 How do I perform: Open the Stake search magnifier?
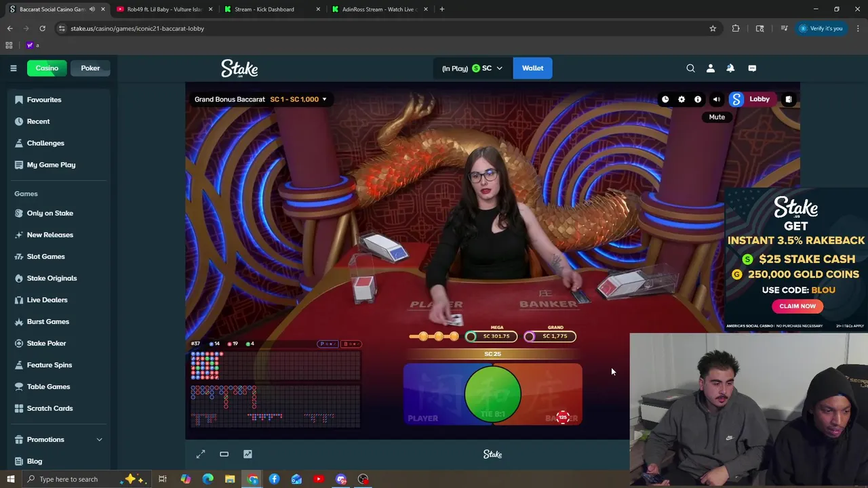click(x=690, y=68)
